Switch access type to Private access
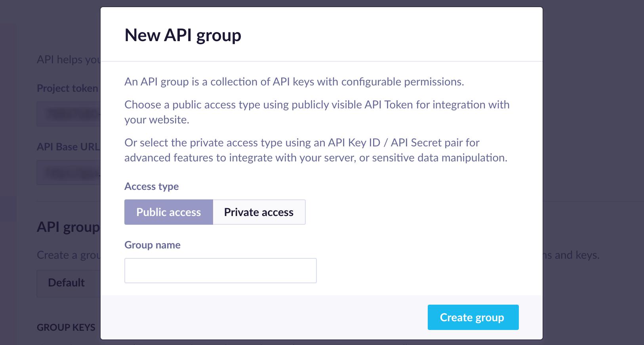The width and height of the screenshot is (644, 345). [259, 212]
